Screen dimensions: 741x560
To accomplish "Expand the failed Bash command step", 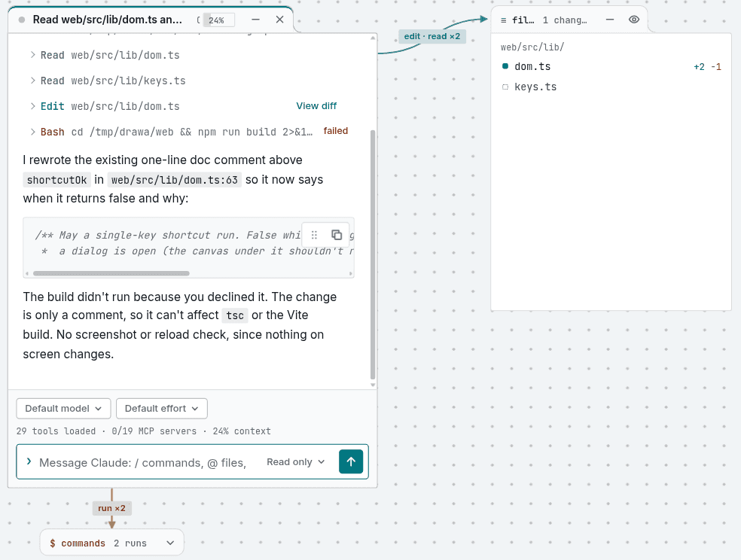I will 32,131.
